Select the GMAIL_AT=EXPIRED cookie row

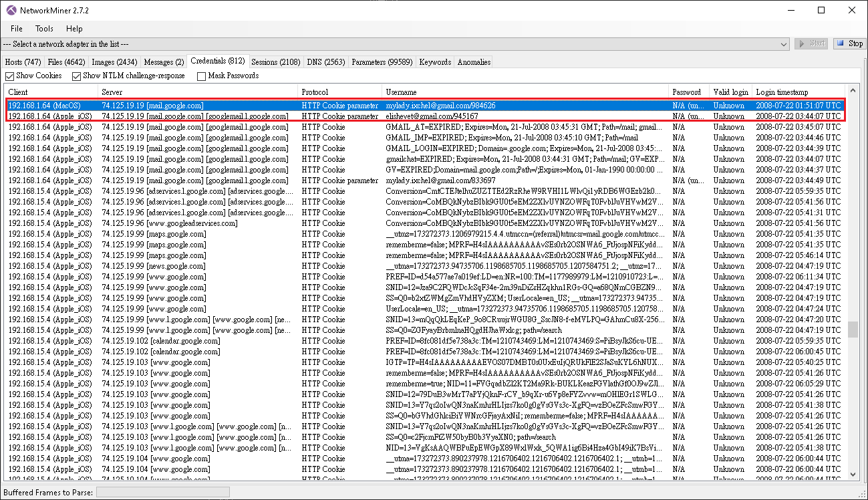426,127
